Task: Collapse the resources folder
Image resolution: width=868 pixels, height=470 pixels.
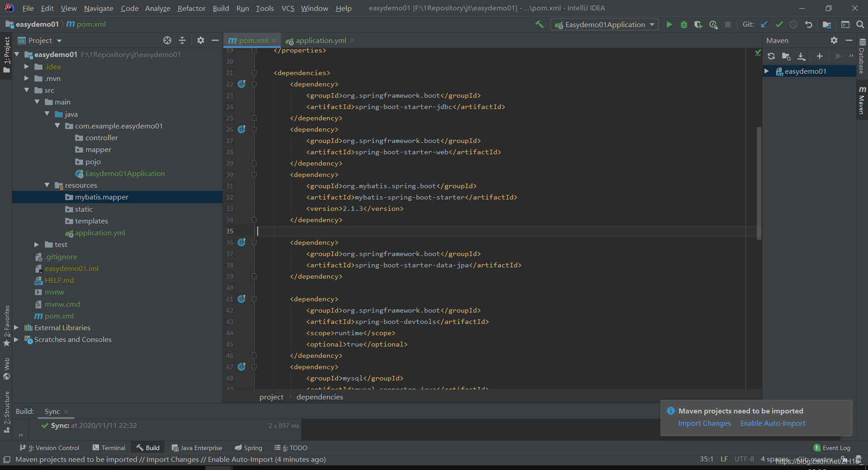Action: (47, 185)
